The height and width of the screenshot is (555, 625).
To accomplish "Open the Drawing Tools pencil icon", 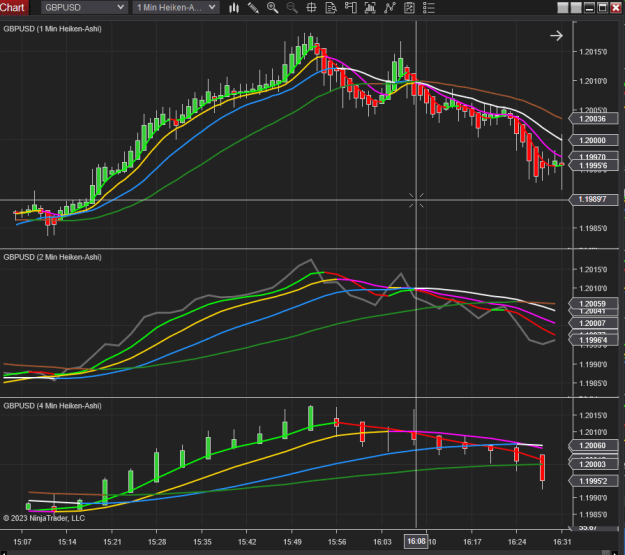I will click(x=253, y=8).
